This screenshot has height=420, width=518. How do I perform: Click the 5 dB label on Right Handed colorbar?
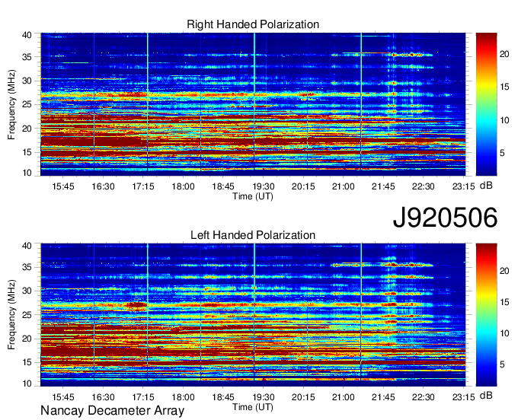tap(503, 153)
